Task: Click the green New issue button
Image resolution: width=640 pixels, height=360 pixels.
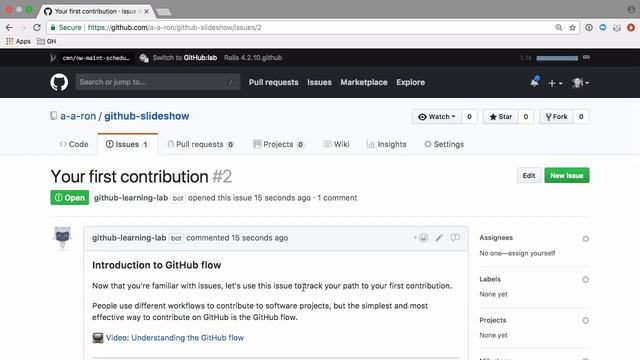Action: tap(567, 176)
